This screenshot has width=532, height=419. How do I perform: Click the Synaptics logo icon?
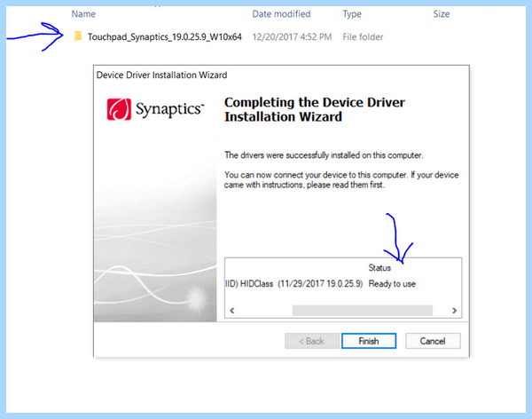click(x=119, y=109)
